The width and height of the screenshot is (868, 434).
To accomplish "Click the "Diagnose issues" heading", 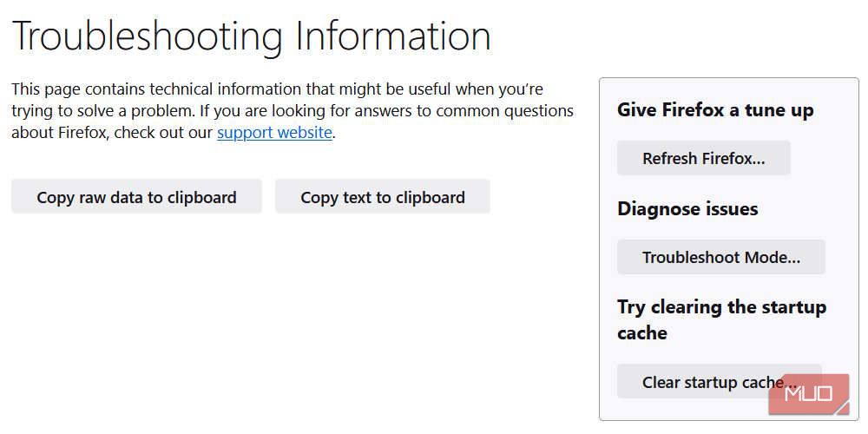I will [687, 209].
